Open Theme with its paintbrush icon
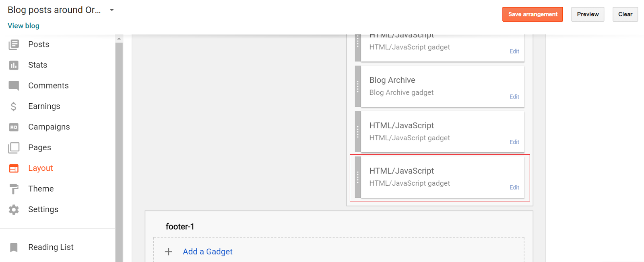 (14, 188)
